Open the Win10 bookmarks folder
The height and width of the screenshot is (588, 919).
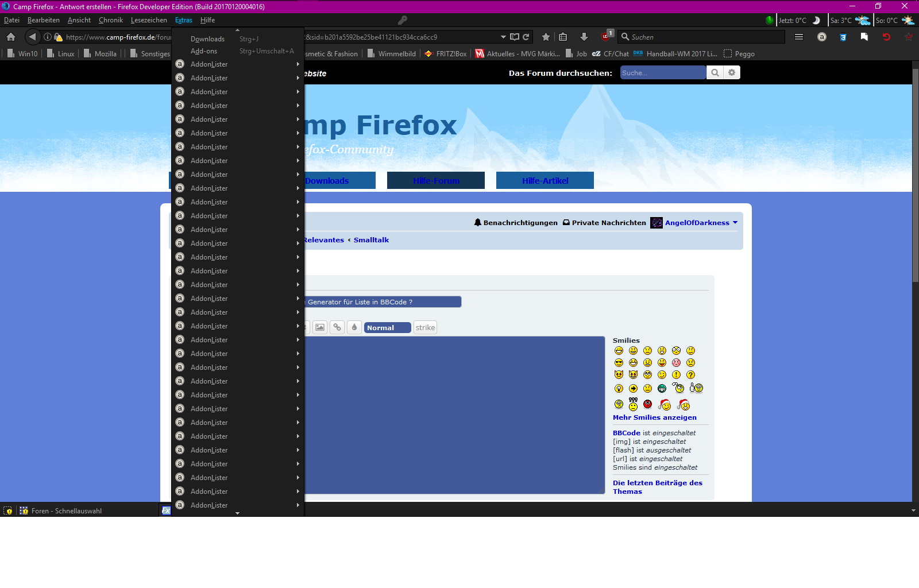point(22,53)
